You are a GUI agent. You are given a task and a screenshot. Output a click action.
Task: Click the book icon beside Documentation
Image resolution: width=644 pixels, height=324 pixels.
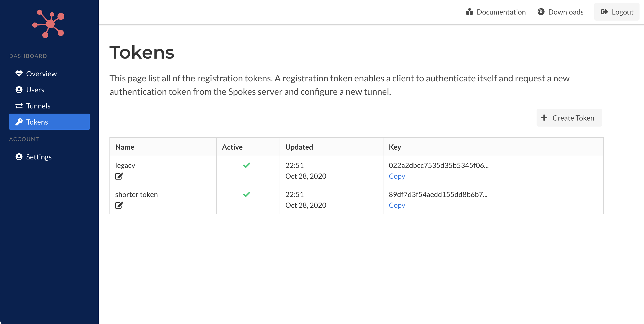pos(469,12)
